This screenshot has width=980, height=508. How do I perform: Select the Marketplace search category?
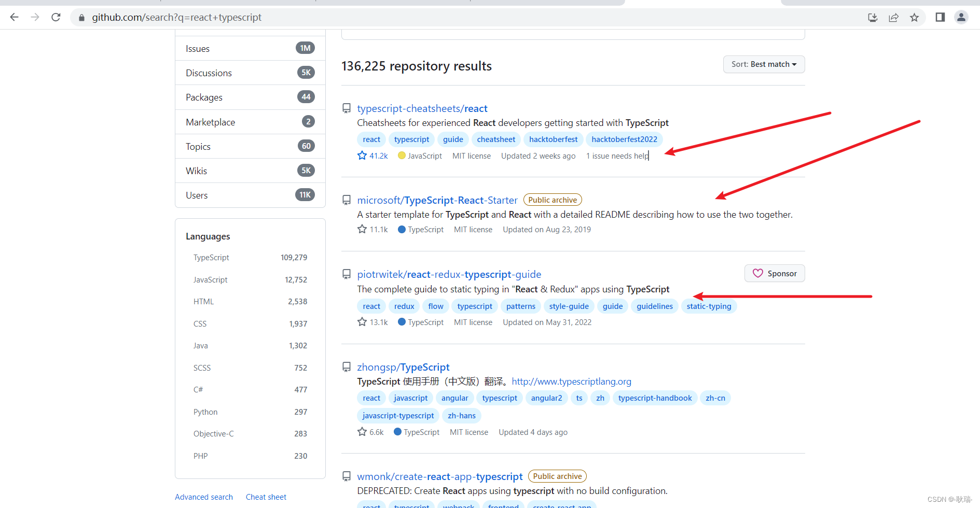click(250, 122)
